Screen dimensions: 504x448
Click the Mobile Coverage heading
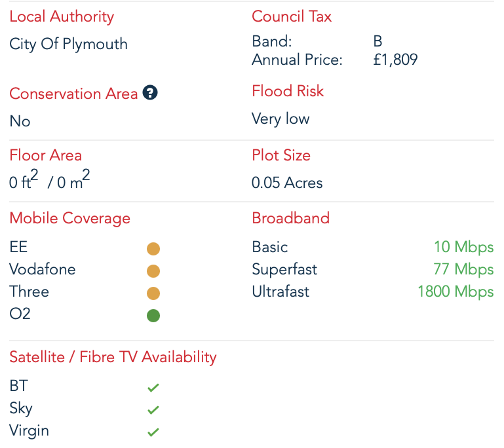click(69, 218)
